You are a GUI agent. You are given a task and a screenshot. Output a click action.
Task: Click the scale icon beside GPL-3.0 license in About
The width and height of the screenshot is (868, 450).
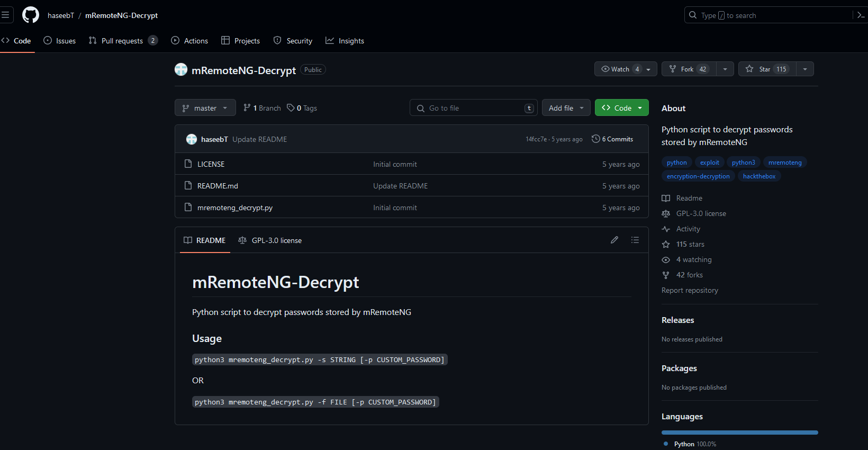pyautogui.click(x=666, y=213)
